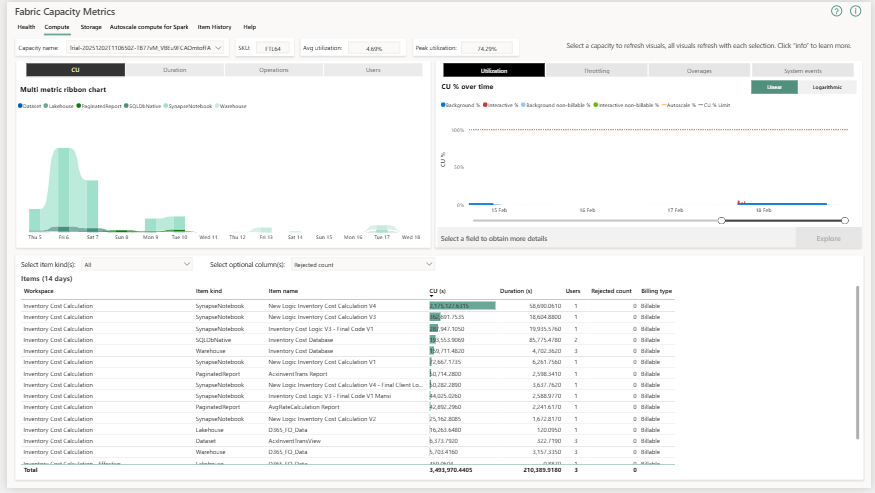Open the help question mark icon
Screen dimensions: 875x493
point(836,11)
